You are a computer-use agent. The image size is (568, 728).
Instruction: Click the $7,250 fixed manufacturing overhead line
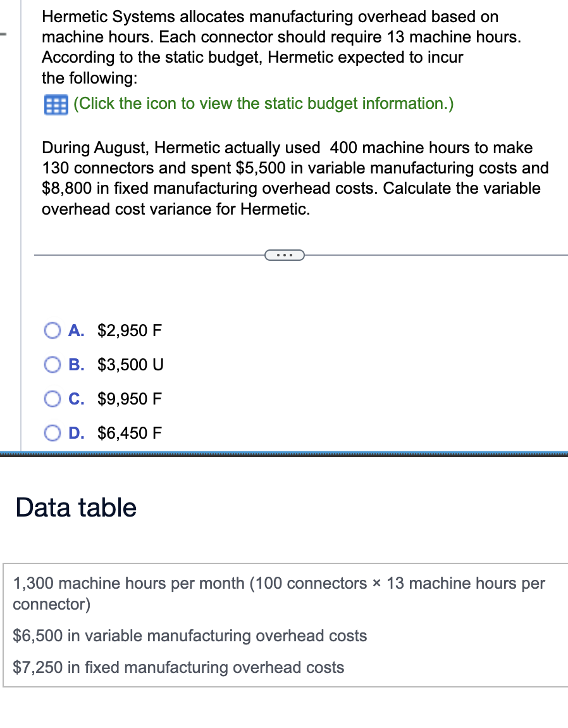pyautogui.click(x=178, y=667)
